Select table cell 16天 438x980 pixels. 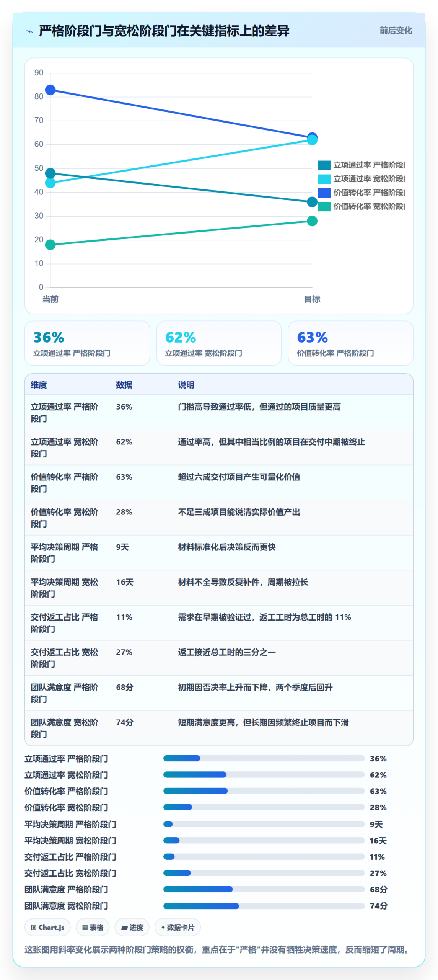[x=125, y=582]
